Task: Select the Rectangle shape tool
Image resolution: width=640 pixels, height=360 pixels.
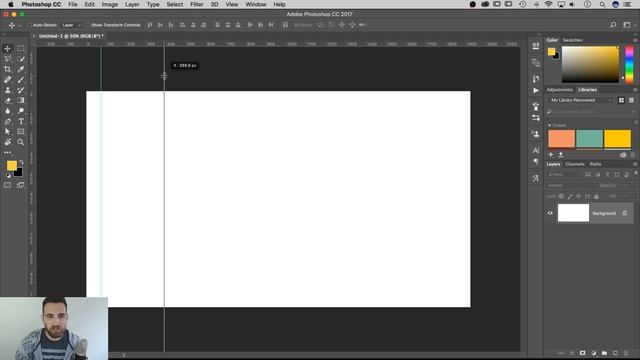Action: 20,131
